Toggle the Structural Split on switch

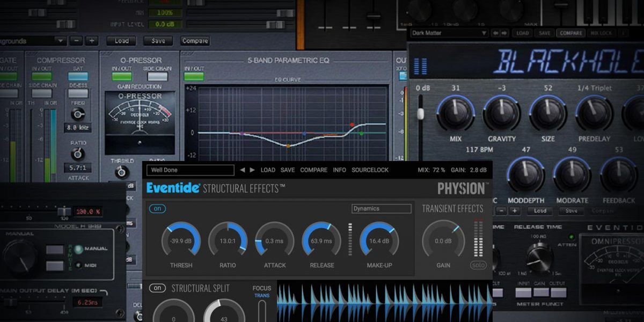(x=157, y=288)
